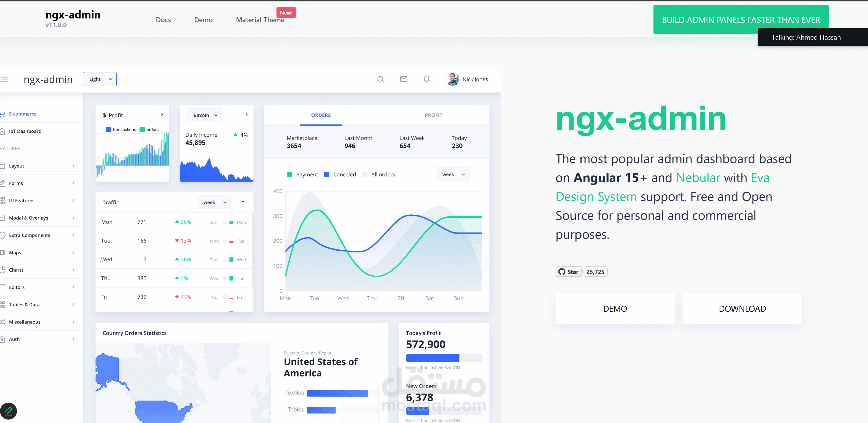
Task: Click the floating pencil edit icon
Action: coord(9,411)
